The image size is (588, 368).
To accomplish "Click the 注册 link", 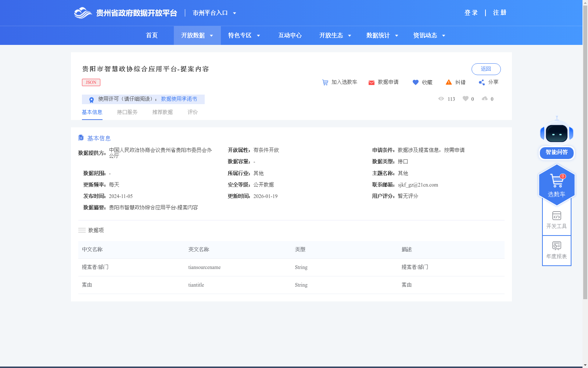I will (x=500, y=13).
